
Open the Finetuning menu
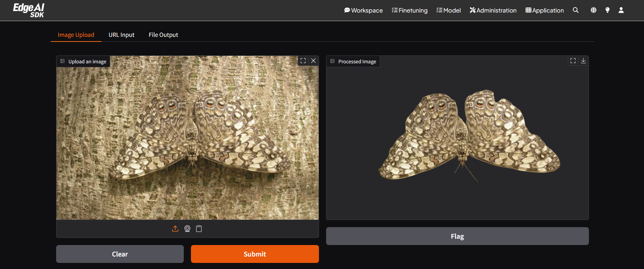click(x=409, y=10)
